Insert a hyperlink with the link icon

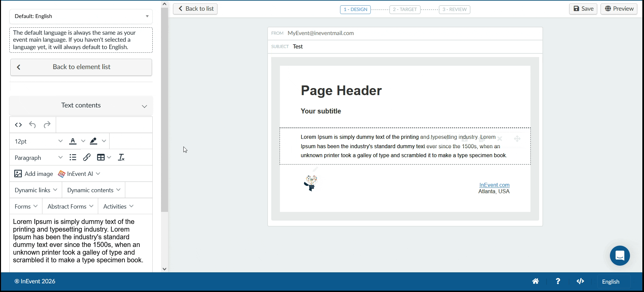click(87, 158)
